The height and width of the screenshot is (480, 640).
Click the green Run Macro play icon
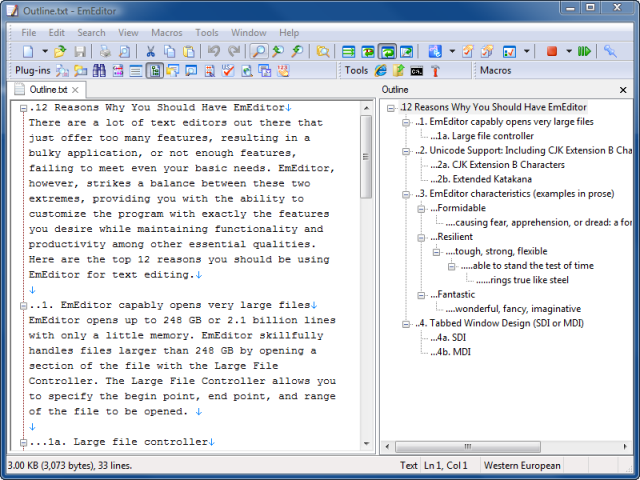[x=584, y=51]
